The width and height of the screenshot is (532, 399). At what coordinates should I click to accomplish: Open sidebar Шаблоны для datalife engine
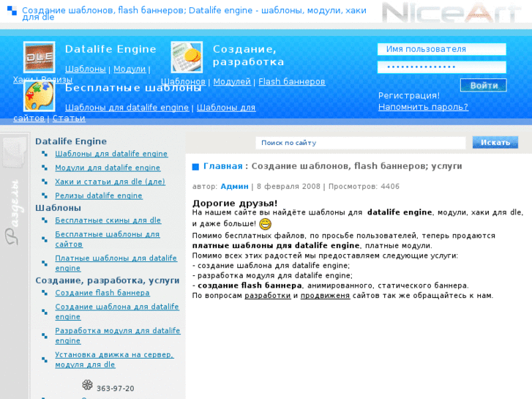[111, 154]
